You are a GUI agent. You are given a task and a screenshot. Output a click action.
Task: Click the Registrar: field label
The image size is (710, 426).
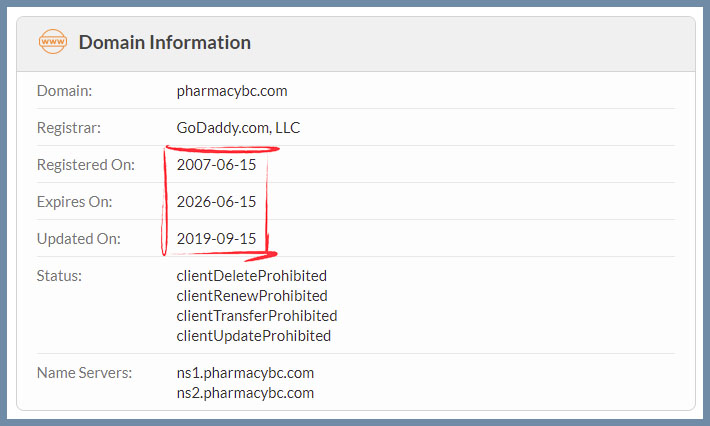click(x=69, y=128)
